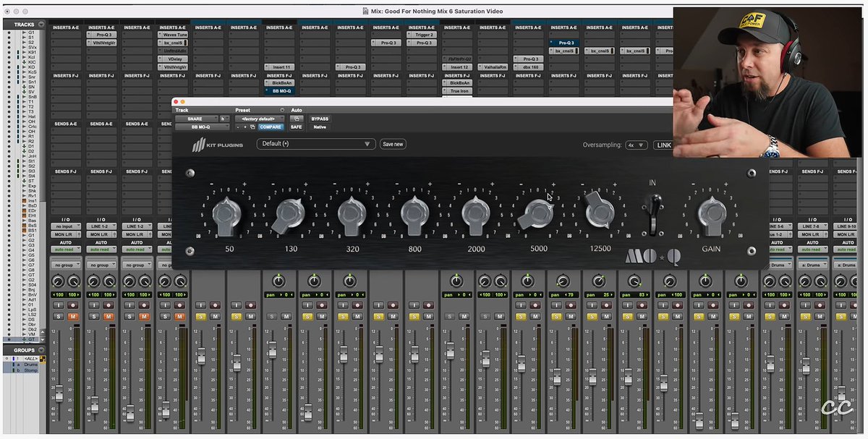Viewport: 868px width, 439px height.
Task: Select the Hat track in Tracks list
Action: click(32, 116)
